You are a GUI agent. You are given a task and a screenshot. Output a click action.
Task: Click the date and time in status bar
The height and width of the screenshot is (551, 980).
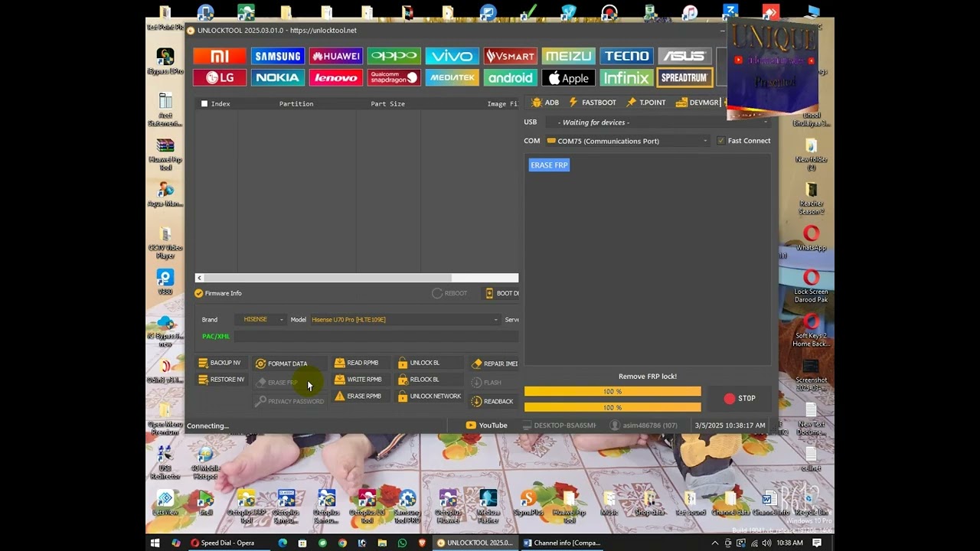pyautogui.click(x=730, y=425)
